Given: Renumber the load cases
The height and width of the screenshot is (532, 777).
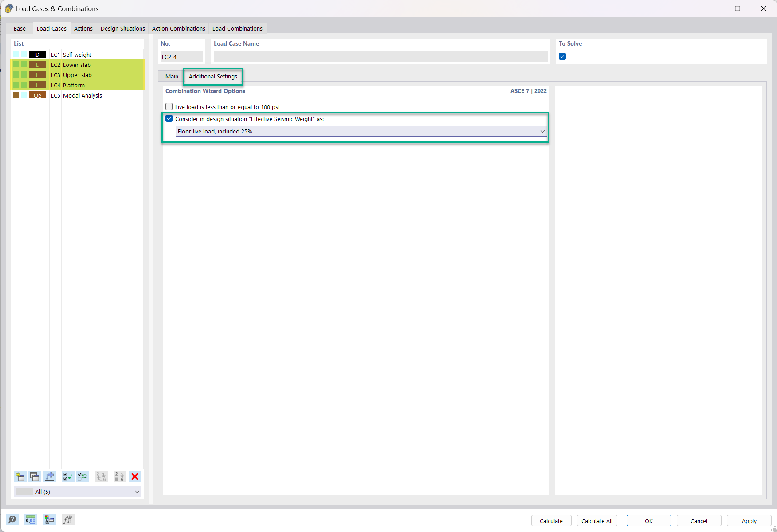Looking at the screenshot, I should (x=119, y=477).
